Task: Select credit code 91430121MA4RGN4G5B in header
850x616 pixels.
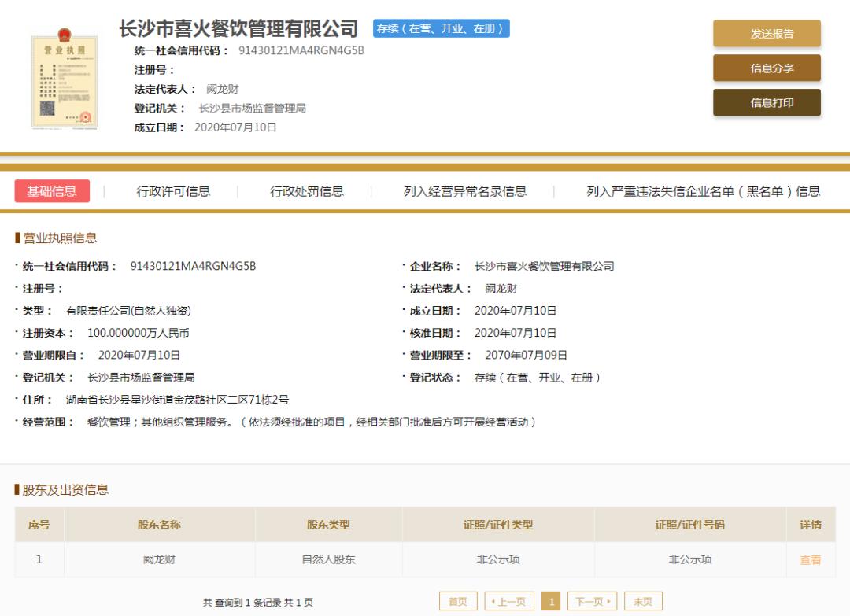Action: pos(301,50)
